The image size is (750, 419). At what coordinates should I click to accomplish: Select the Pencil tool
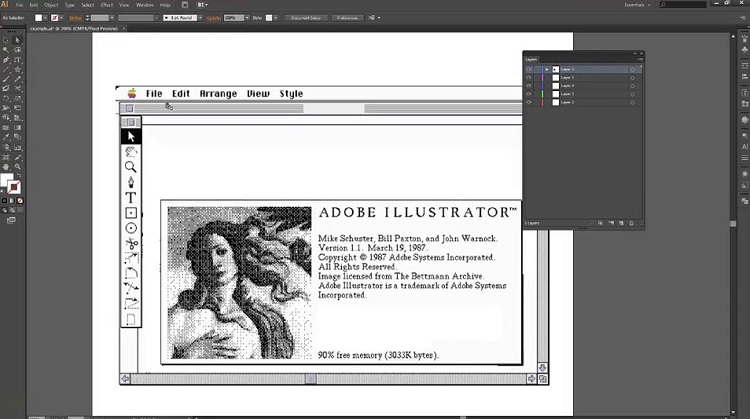[18, 79]
